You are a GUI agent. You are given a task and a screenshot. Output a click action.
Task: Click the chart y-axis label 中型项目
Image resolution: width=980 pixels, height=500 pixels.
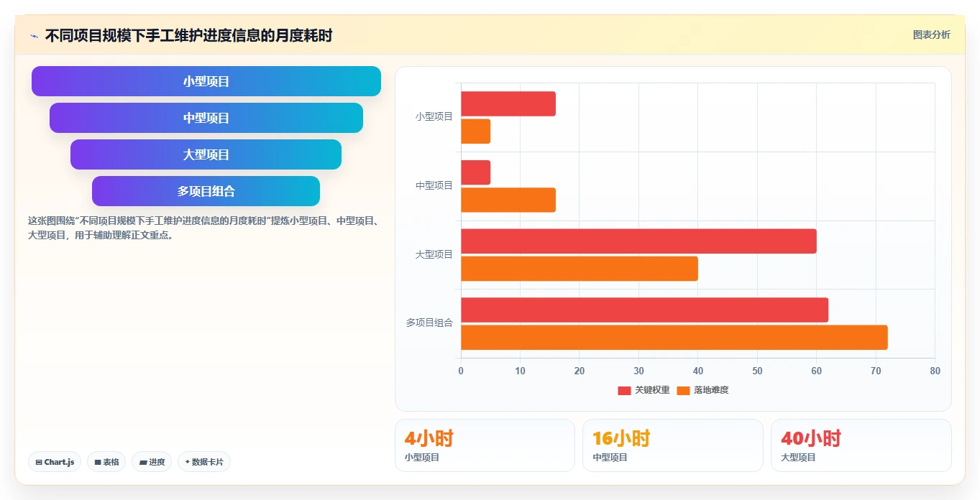(x=434, y=185)
